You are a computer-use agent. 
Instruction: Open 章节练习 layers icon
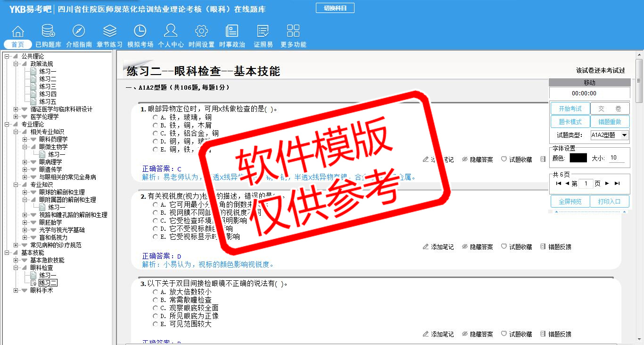[x=109, y=32]
